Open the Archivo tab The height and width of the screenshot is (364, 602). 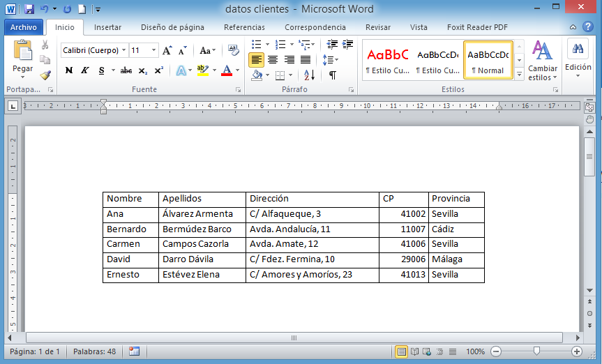click(24, 27)
